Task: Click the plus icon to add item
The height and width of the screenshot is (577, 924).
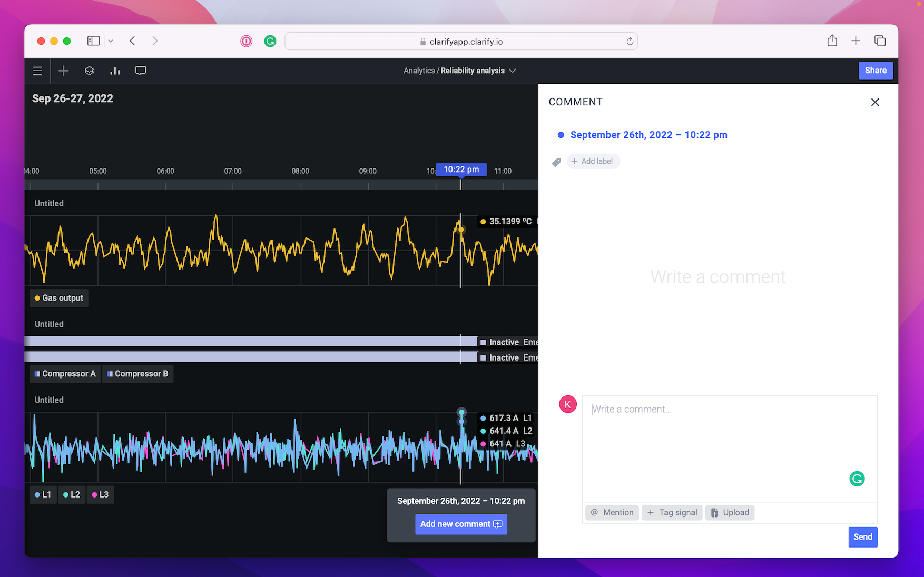Action: [64, 71]
